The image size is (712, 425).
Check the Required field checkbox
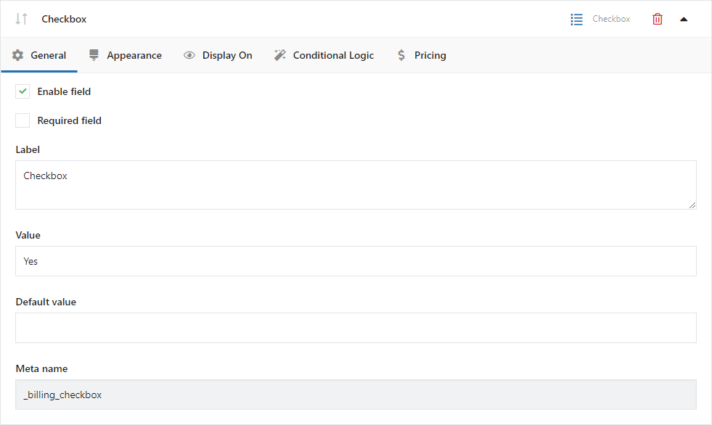(23, 120)
